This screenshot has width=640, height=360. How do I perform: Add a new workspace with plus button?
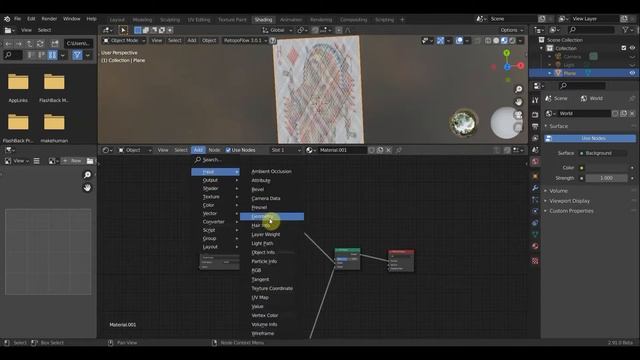(x=402, y=20)
